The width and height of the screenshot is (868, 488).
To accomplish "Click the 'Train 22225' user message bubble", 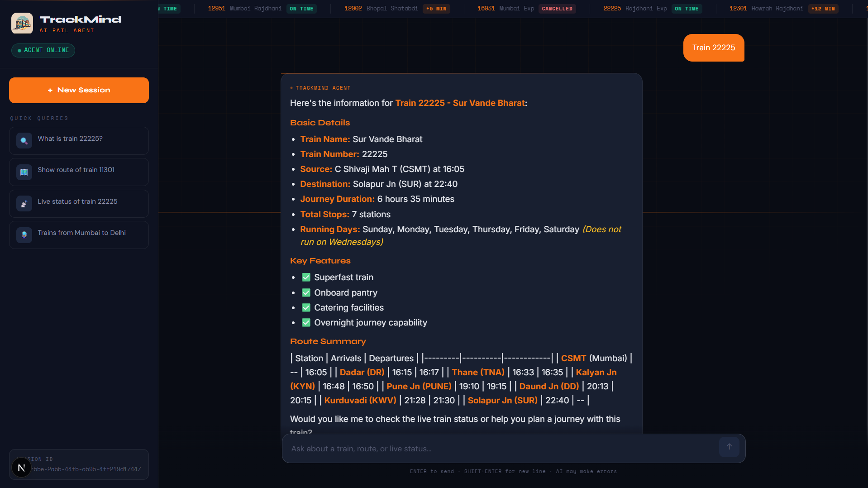I will click(714, 48).
